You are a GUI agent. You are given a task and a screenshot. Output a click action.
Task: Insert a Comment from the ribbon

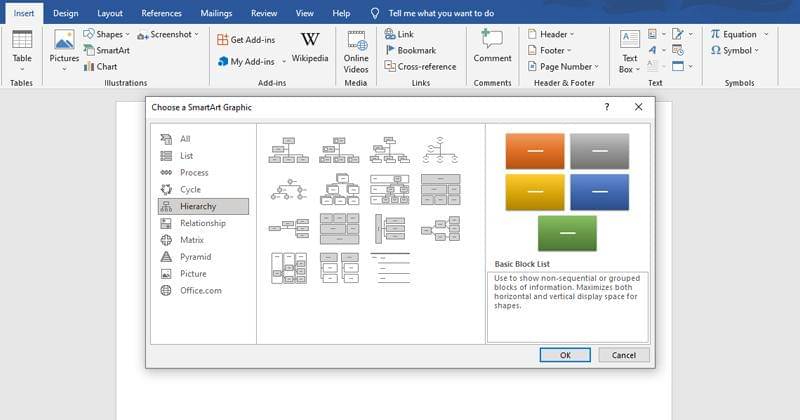click(x=492, y=46)
